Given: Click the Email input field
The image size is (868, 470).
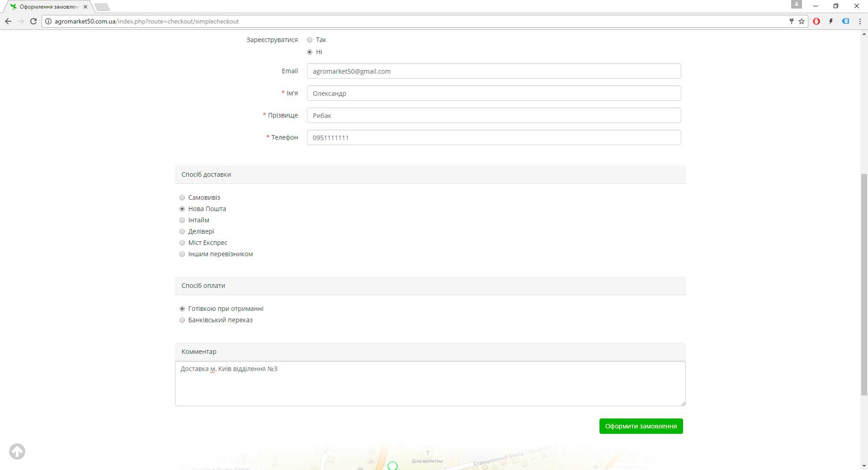Looking at the screenshot, I should coord(494,71).
